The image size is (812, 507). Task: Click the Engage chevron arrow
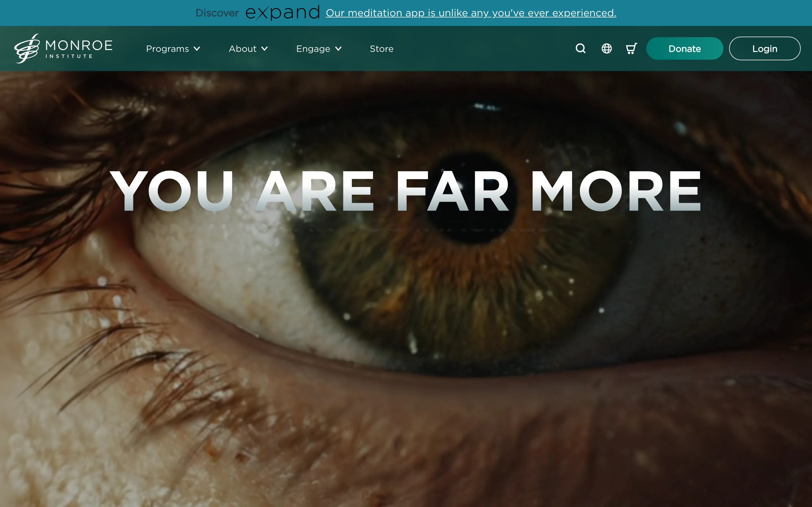339,49
